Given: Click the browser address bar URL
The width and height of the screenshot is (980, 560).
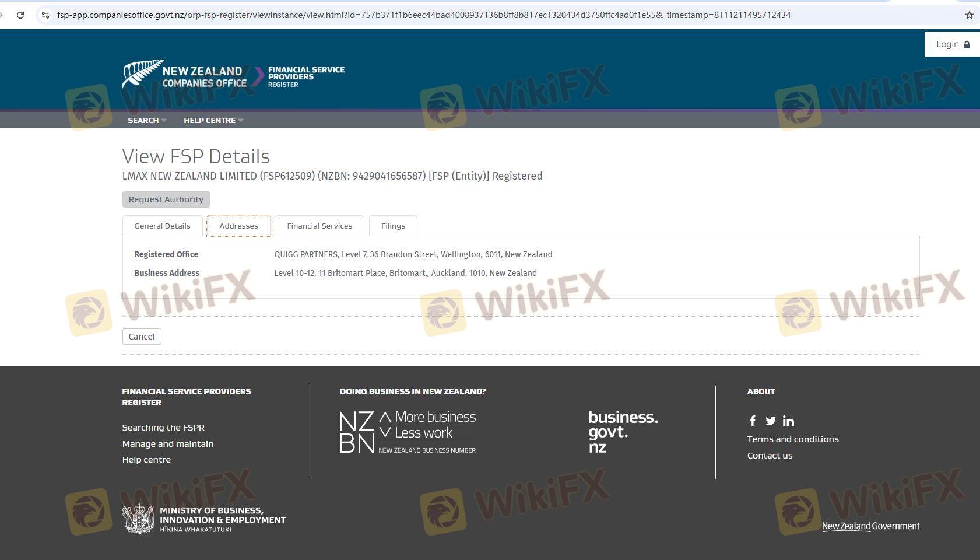Looking at the screenshot, I should [x=423, y=15].
